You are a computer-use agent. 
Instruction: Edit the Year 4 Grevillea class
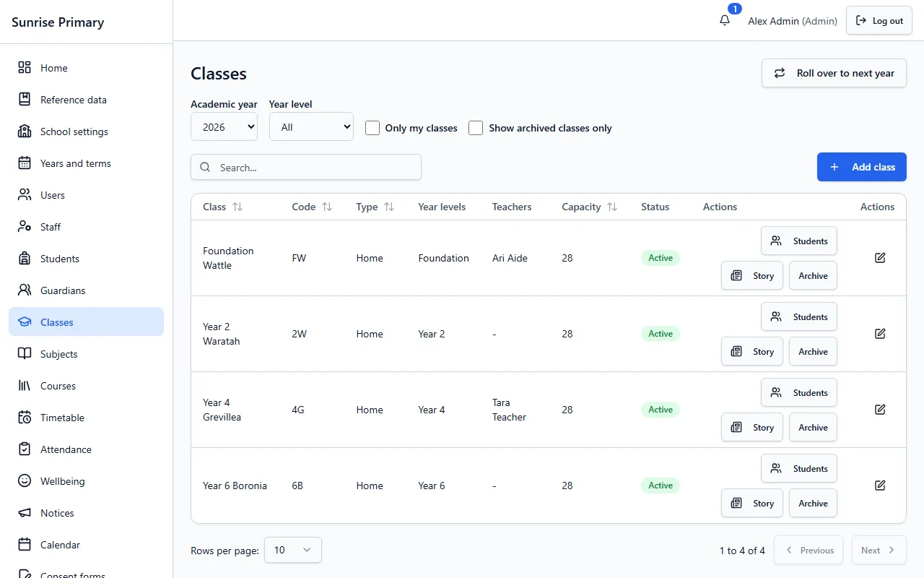(x=880, y=410)
